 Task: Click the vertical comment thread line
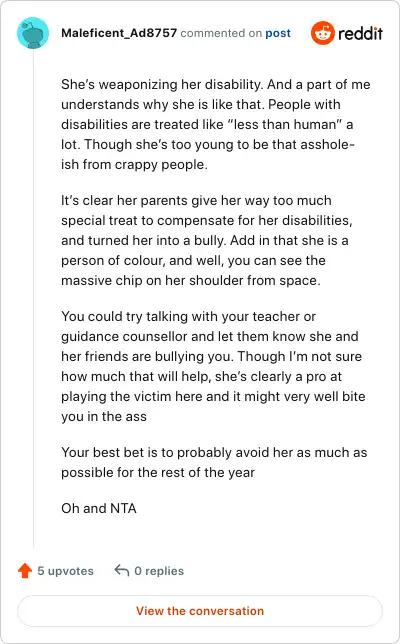(33, 300)
